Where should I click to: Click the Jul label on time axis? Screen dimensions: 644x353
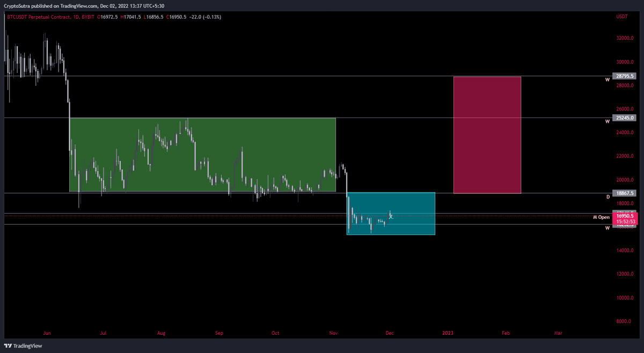104,333
